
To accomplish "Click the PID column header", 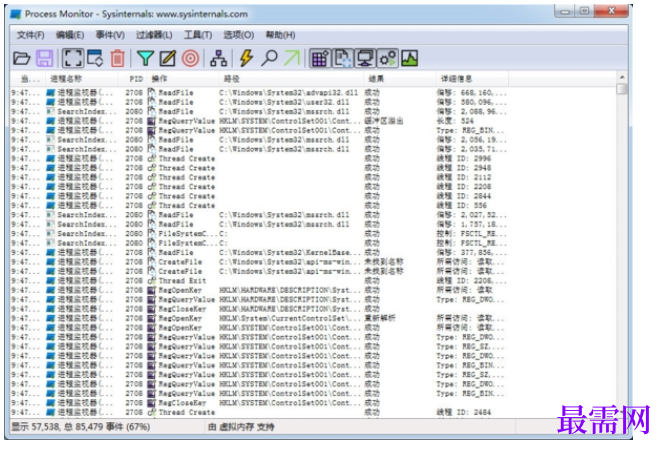I will click(134, 79).
